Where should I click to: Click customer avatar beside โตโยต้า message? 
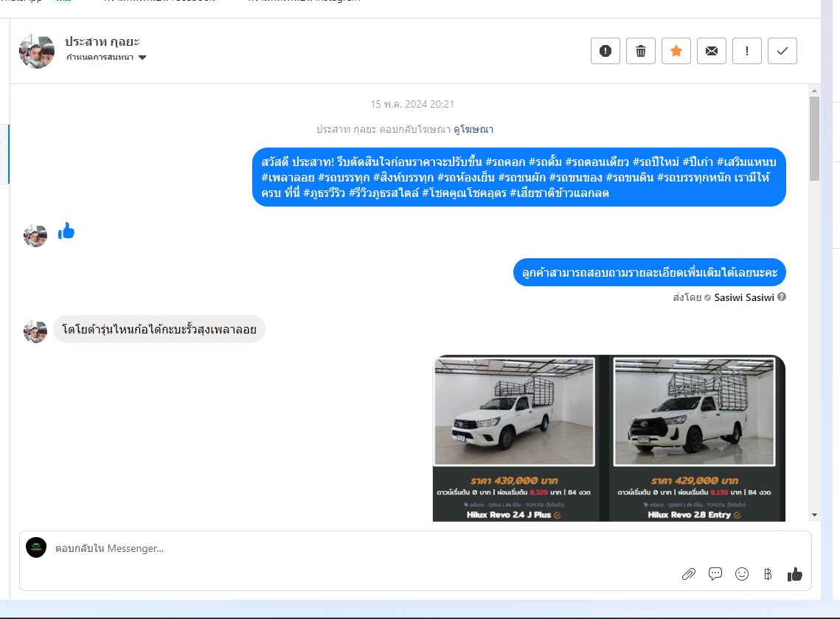[x=35, y=332]
